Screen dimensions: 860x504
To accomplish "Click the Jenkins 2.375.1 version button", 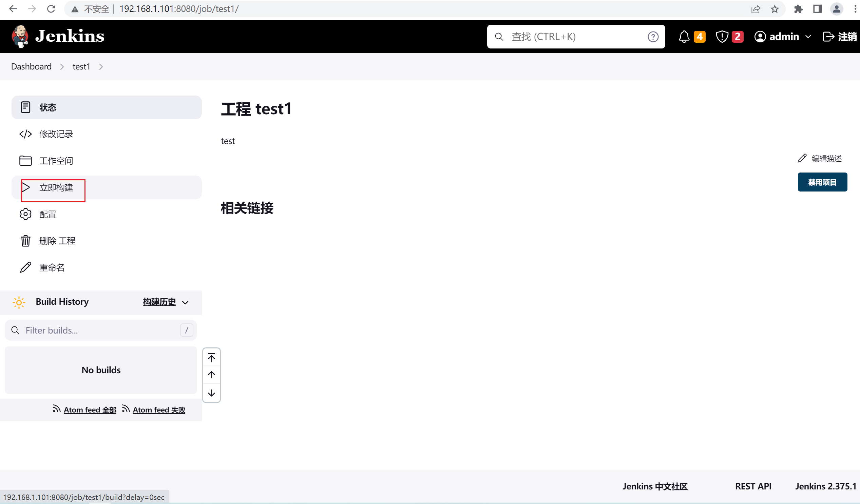I will [826, 486].
